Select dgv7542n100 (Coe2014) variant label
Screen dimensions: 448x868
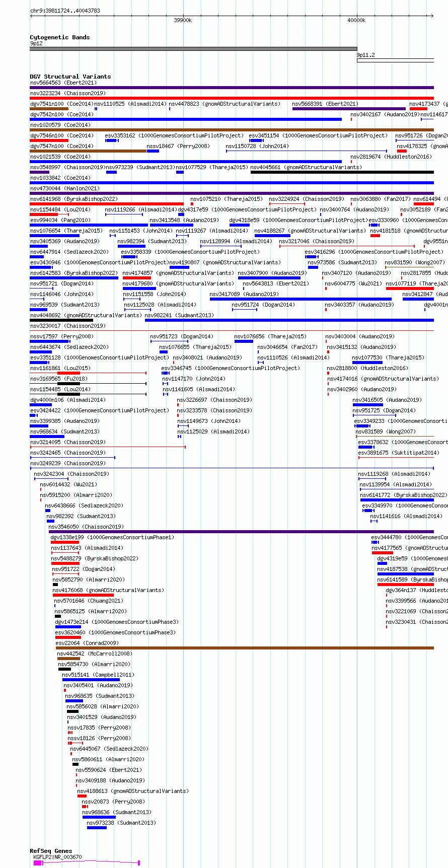pyautogui.click(x=62, y=114)
